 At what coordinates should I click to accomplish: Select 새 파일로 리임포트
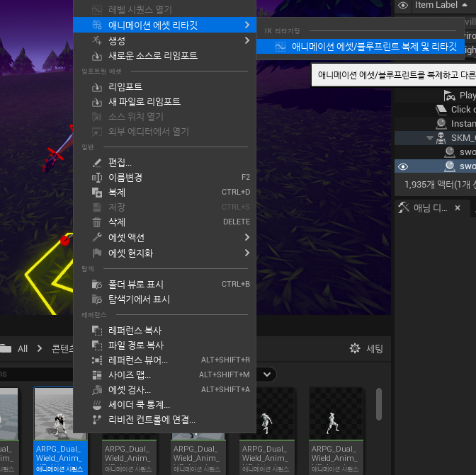(x=164, y=102)
